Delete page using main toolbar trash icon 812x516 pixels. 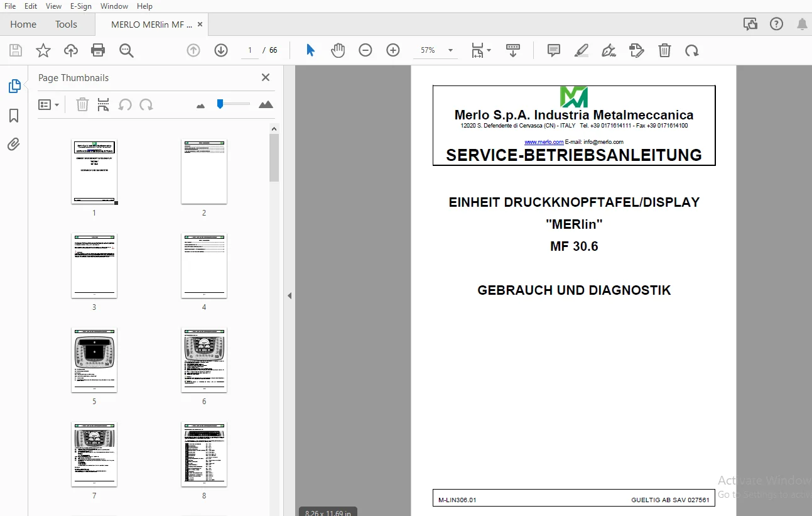664,50
